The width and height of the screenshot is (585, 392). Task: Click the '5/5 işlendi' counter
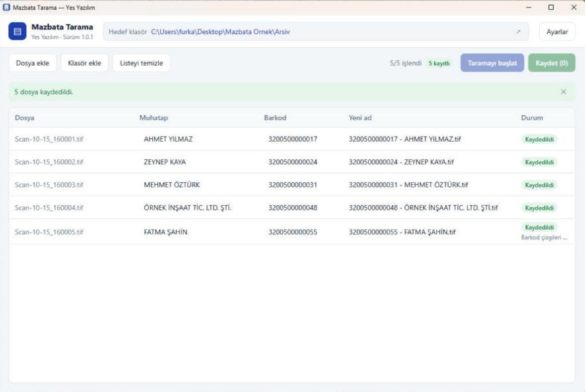tap(405, 63)
